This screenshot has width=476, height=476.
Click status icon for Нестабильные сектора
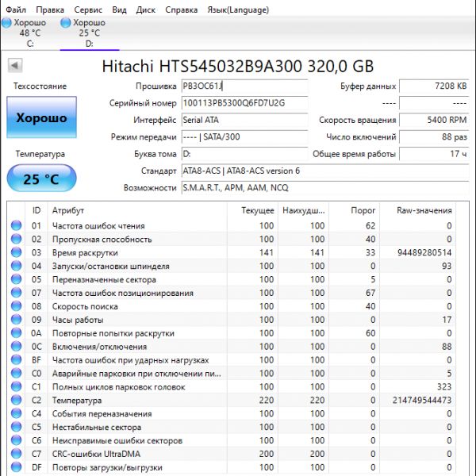click(x=16, y=427)
